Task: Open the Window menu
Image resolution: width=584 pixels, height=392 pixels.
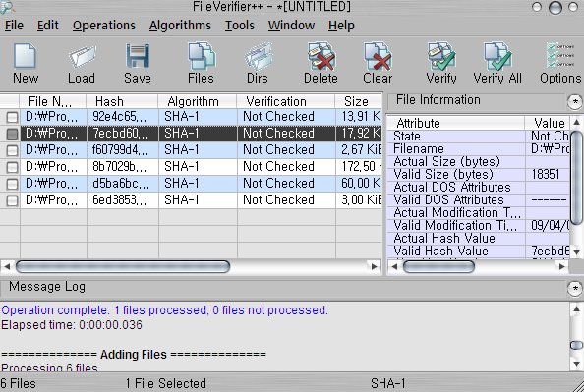Action: (x=291, y=26)
